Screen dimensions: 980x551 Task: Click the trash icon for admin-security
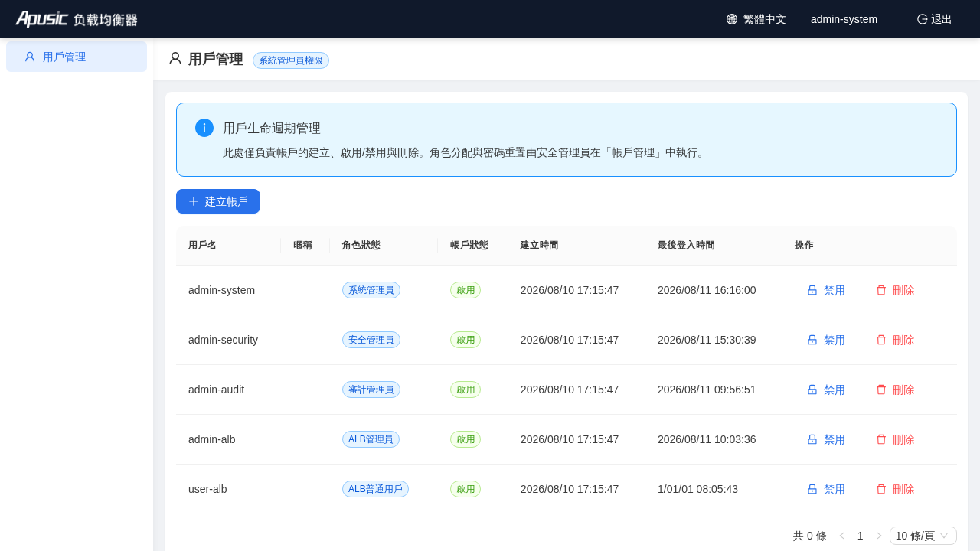(x=881, y=340)
